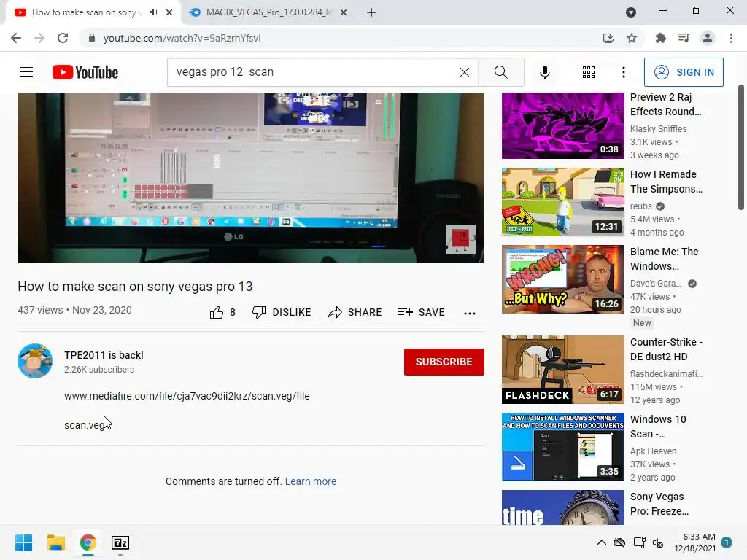
Task: Open Chrome media controls icon
Action: [x=684, y=38]
